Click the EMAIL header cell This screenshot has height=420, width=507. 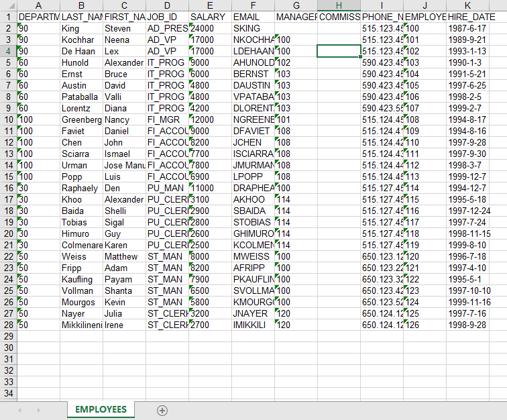click(x=253, y=17)
